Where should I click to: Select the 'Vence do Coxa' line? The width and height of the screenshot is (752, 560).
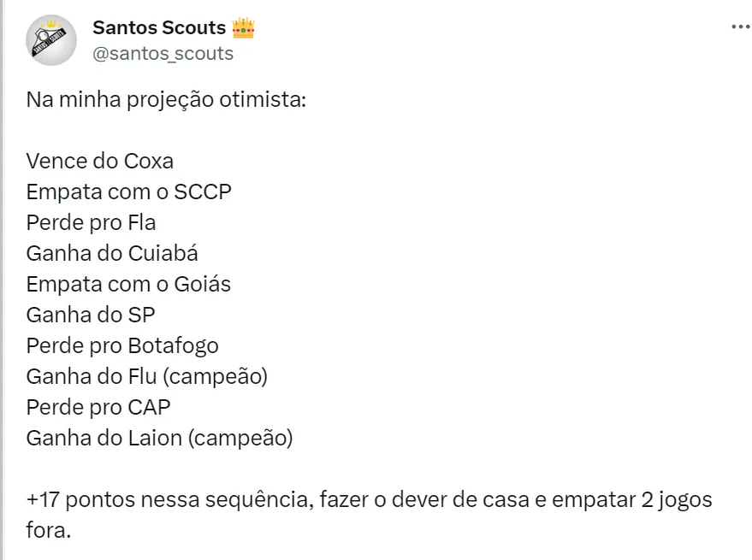[x=100, y=161]
